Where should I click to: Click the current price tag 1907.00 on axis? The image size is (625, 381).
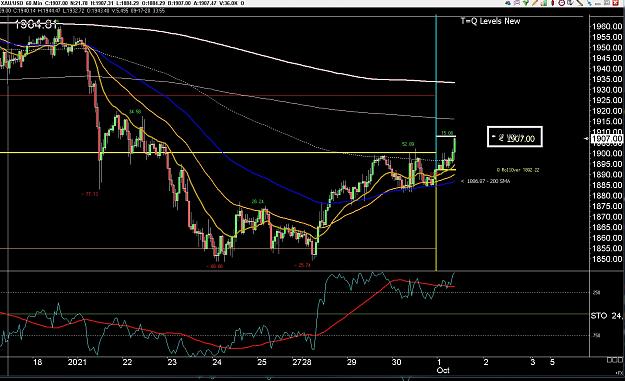tap(606, 139)
